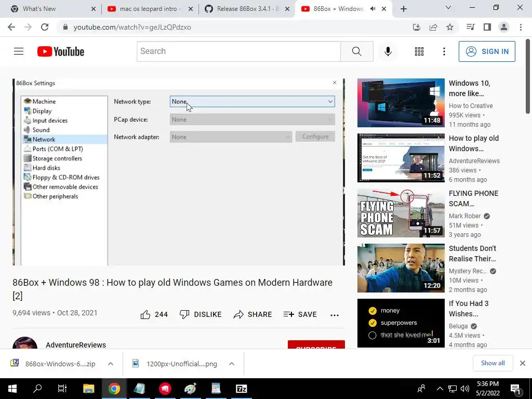532x399 pixels.
Task: Open the Windows Start menu
Action: pos(12,389)
